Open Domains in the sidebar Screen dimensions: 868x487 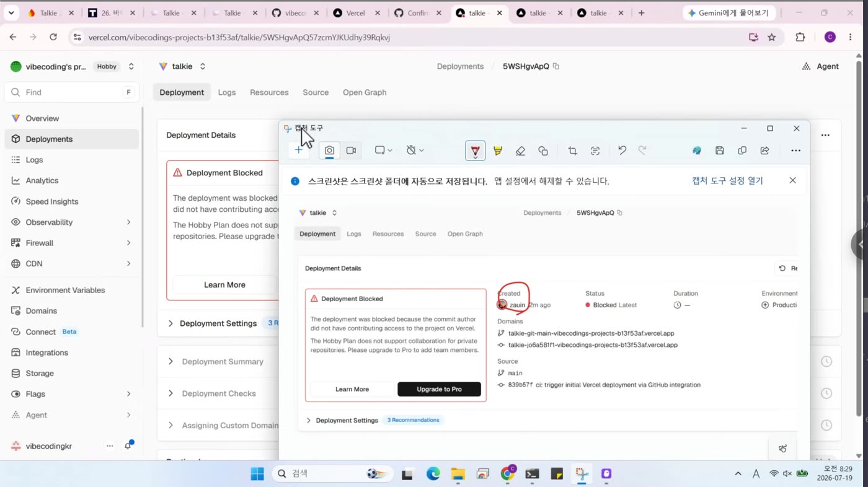pos(72,311)
